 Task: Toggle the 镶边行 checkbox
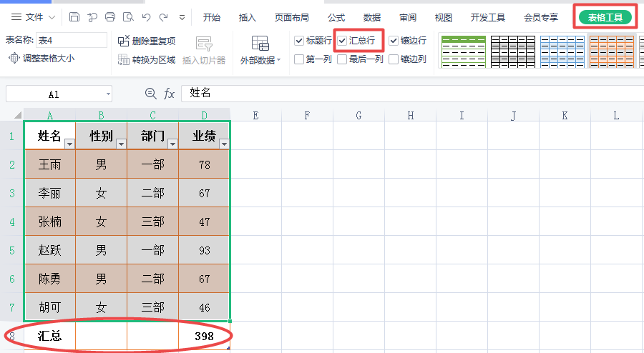[x=394, y=41]
